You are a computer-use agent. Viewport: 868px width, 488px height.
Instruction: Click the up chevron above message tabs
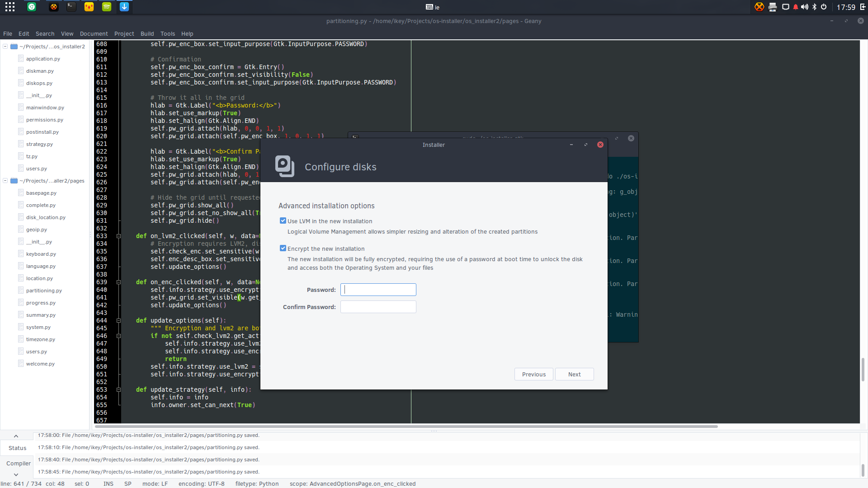point(16,436)
